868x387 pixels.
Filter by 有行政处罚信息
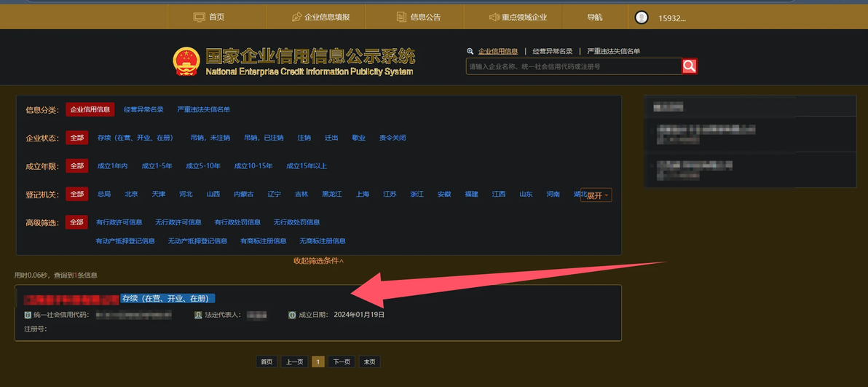tap(237, 222)
